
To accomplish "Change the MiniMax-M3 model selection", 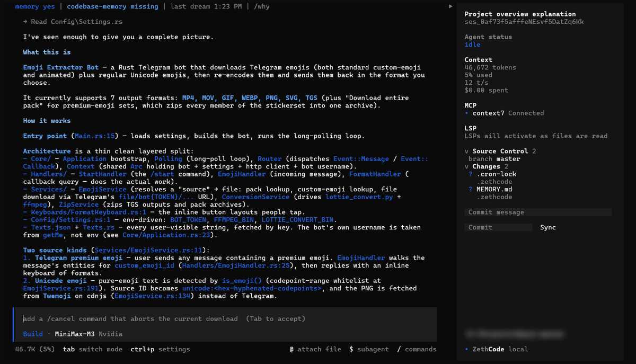I will click(75, 334).
